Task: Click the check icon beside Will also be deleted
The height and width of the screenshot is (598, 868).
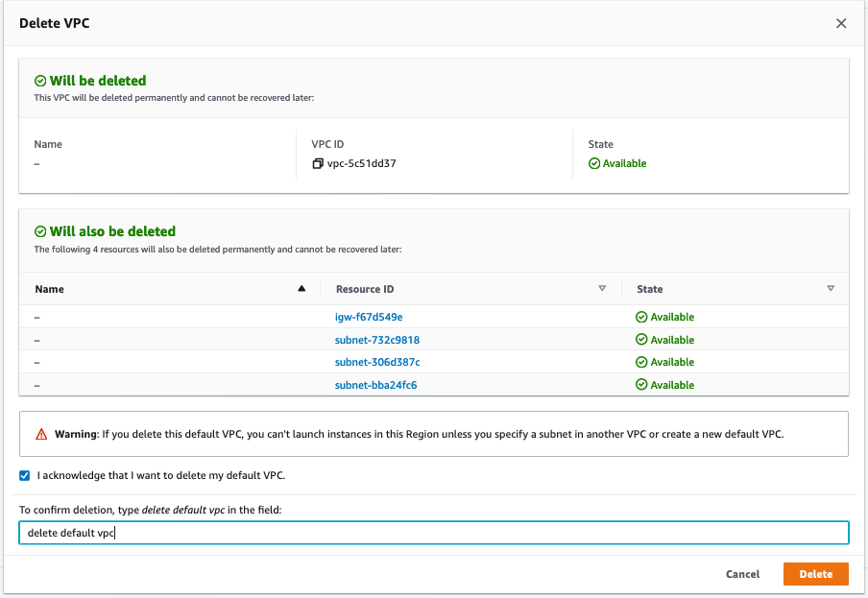Action: tap(40, 231)
